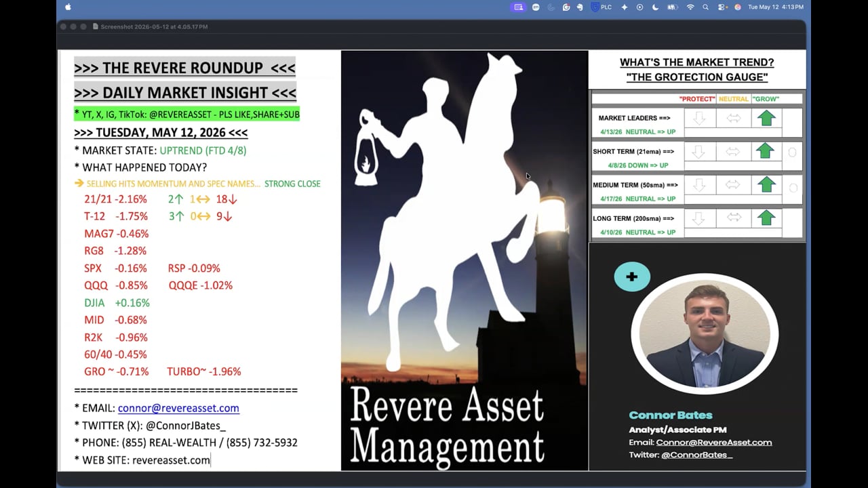This screenshot has height=488, width=868.
Task: Click the Market Leaders protect down arrow
Action: click(700, 119)
